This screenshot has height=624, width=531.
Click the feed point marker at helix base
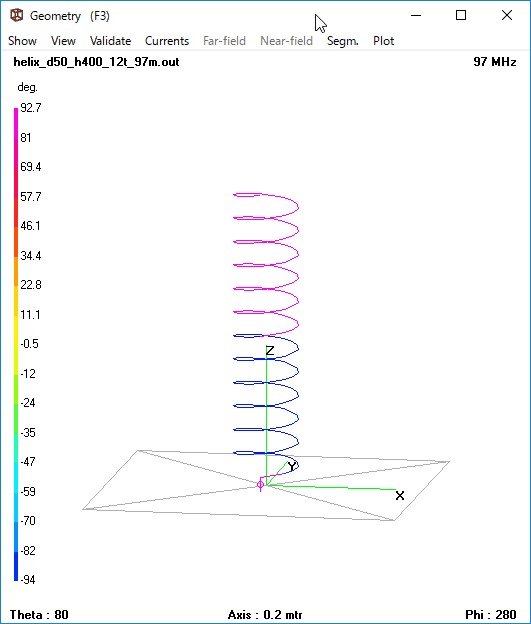[260, 484]
